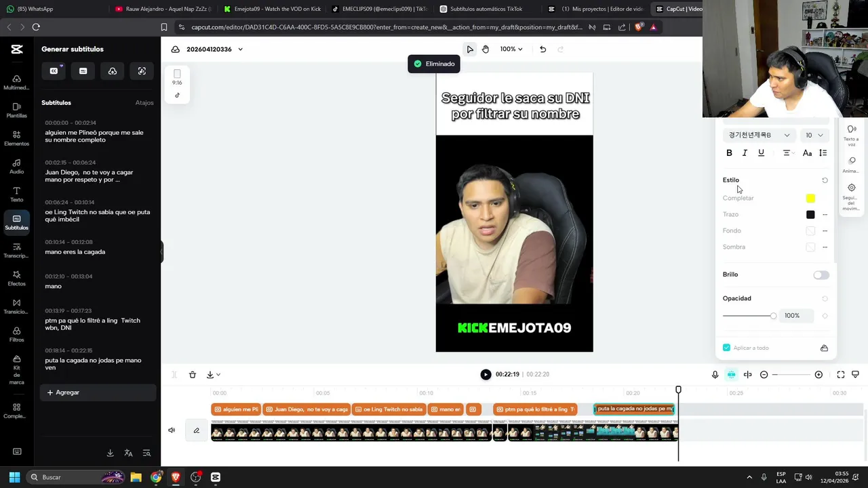Open Sombra more options
Image resolution: width=868 pixels, height=488 pixels.
tap(825, 247)
